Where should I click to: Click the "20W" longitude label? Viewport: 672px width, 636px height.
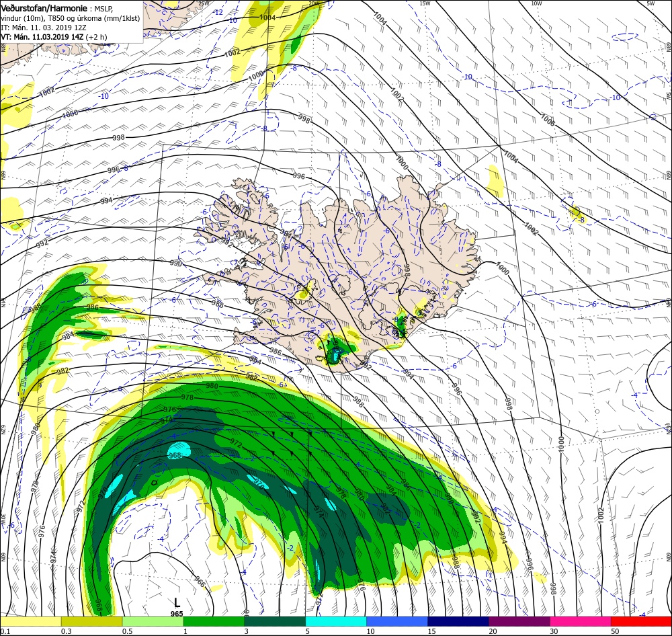[314, 3]
